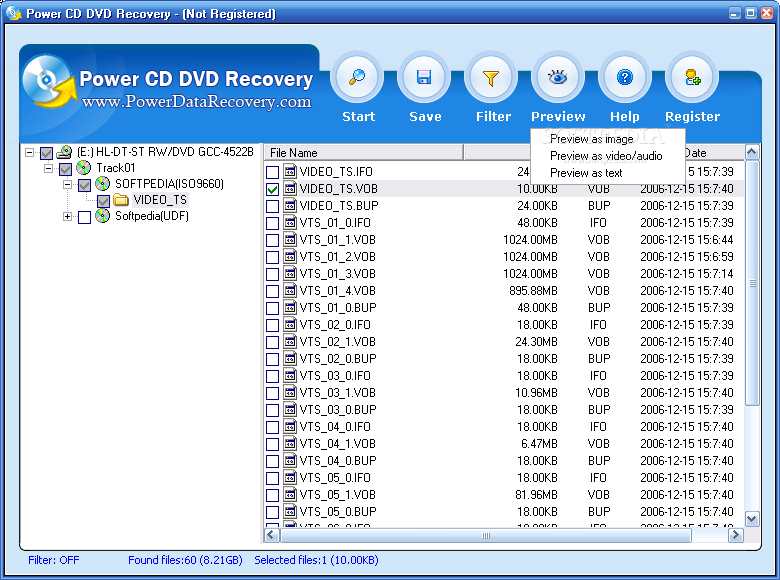
Task: Choose Preview as image
Action: click(591, 139)
